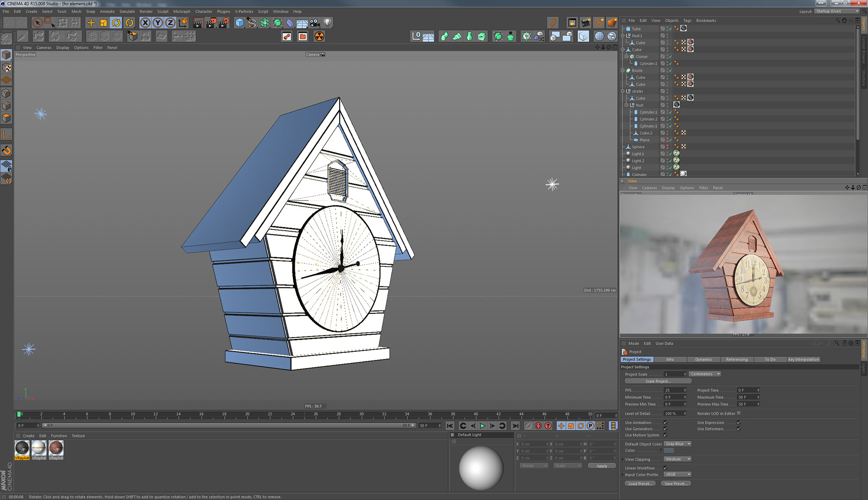Click the project Color swatch
Viewport: 868px width, 500px height.
click(x=669, y=451)
